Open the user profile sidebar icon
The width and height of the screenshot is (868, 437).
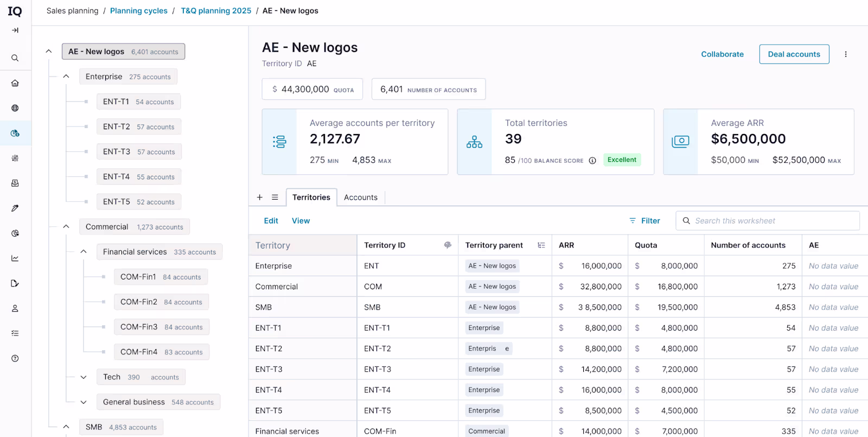click(x=15, y=308)
